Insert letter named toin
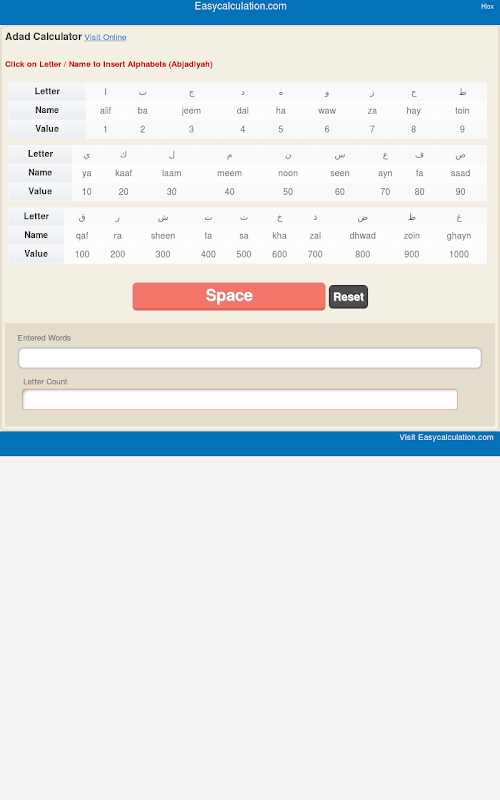Screen dimensions: 500x800 [x=462, y=111]
